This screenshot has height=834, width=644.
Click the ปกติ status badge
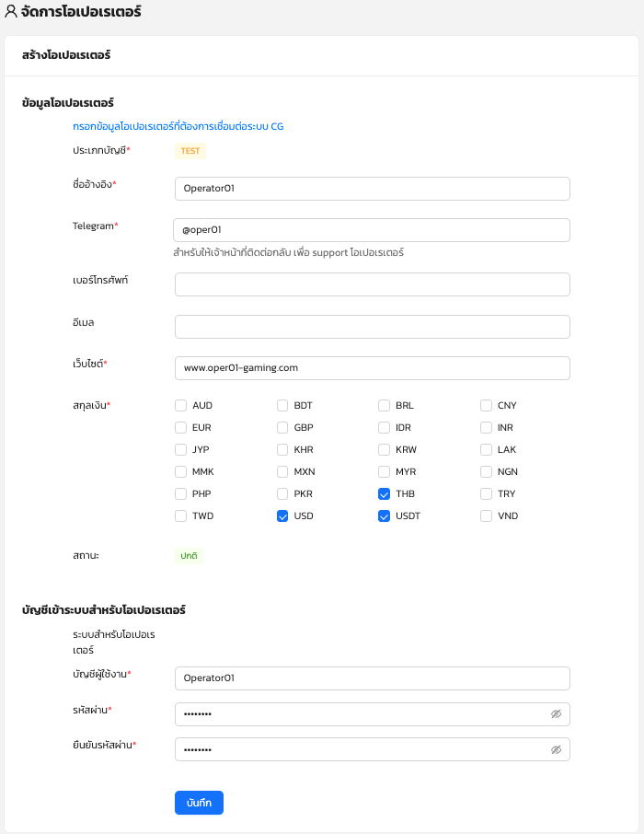tap(190, 556)
